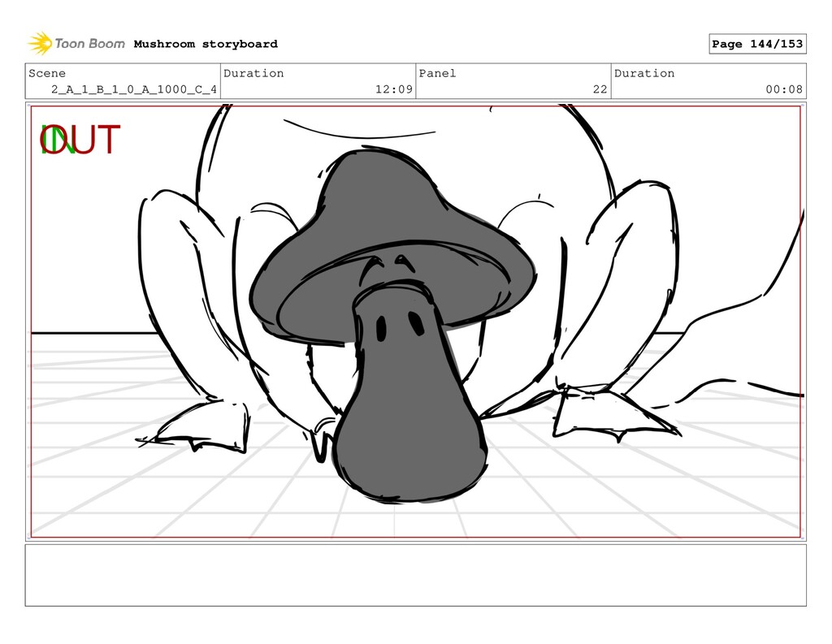
Task: Click the 'Panel' header label
Action: tap(437, 73)
